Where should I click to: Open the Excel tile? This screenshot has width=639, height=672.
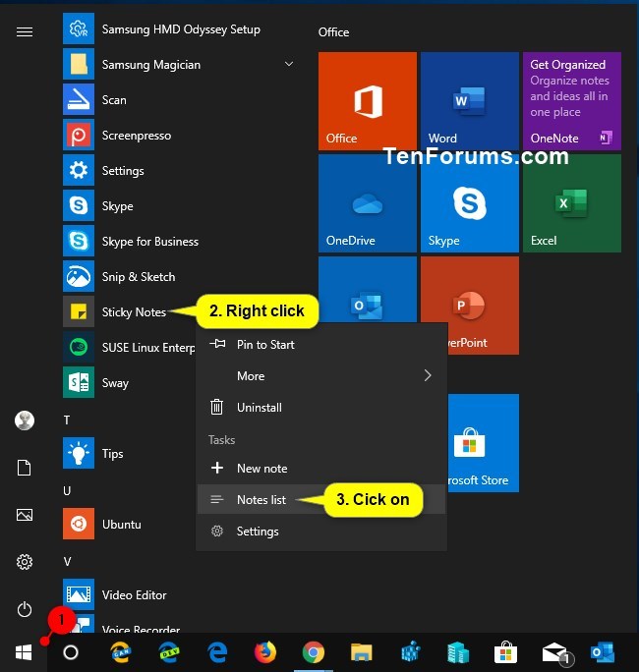pos(572,203)
